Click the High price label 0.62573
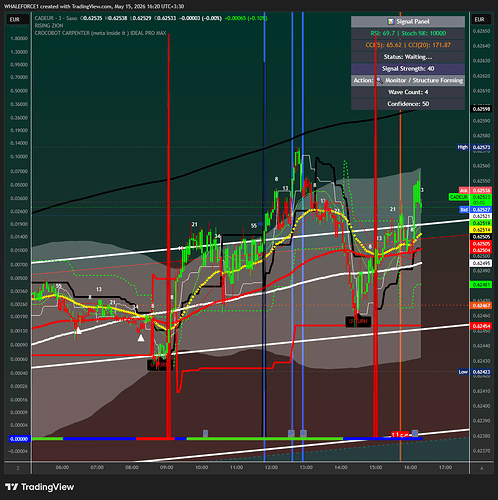The image size is (498, 500). (x=481, y=147)
